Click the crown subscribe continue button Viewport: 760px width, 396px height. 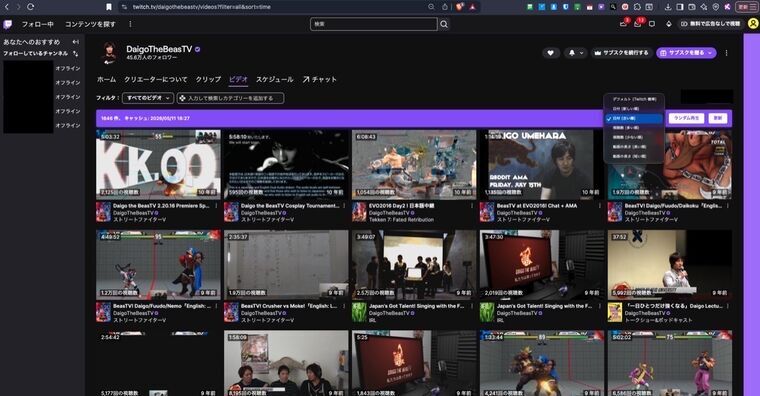coord(621,53)
